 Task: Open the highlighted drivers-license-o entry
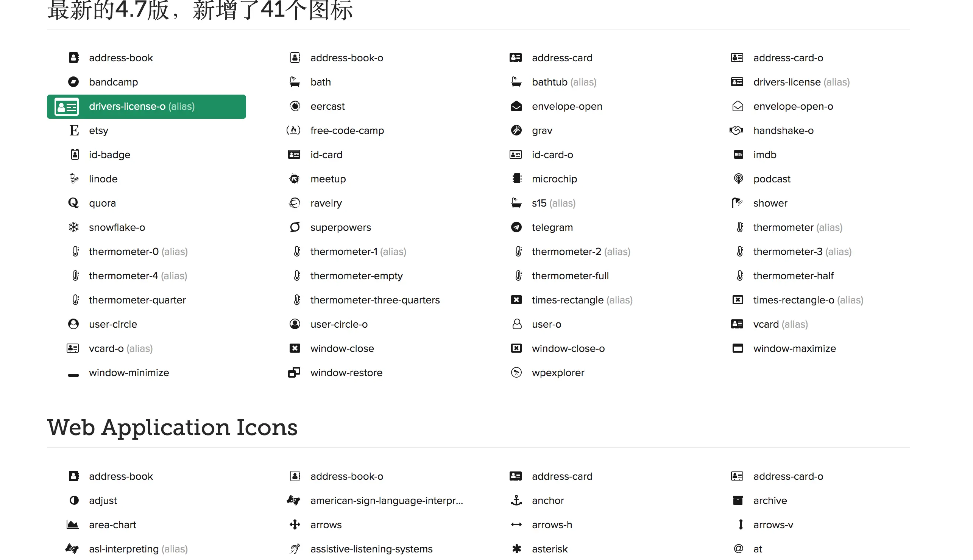146,107
